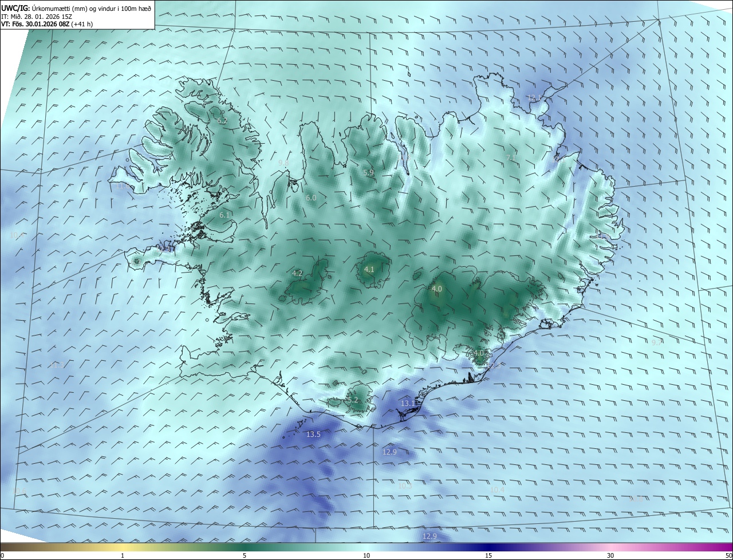Viewport: 733px width, 560px height.
Task: Click the "0" tick label on the color scale
Action: (2, 555)
